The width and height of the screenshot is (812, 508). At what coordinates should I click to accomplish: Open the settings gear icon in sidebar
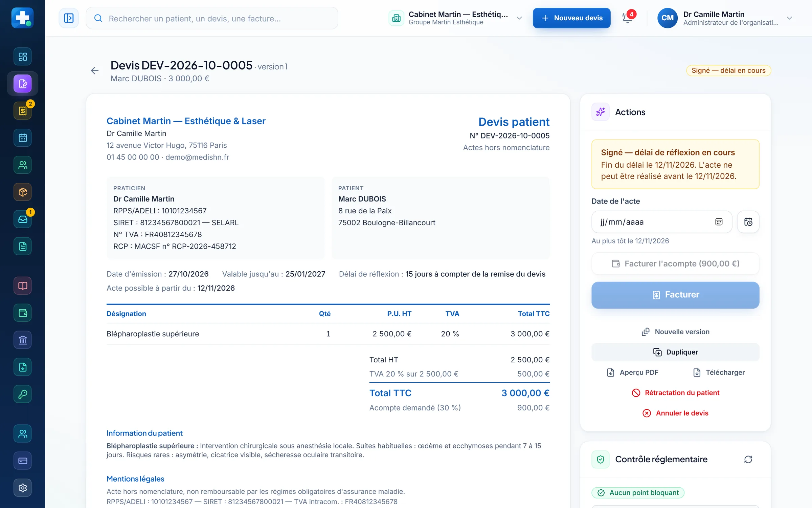[x=23, y=488]
